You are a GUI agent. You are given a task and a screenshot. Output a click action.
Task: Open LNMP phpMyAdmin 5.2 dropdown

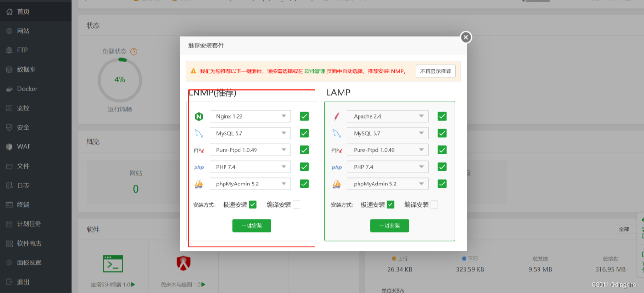click(250, 184)
